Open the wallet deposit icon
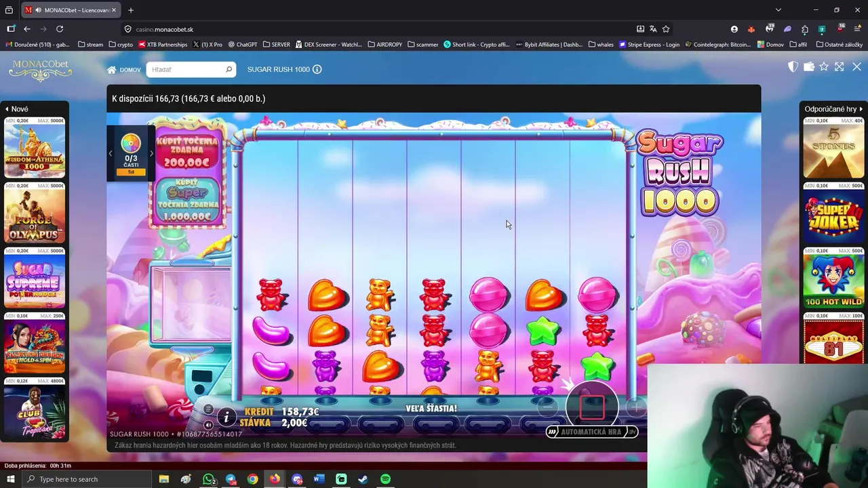 (x=808, y=66)
